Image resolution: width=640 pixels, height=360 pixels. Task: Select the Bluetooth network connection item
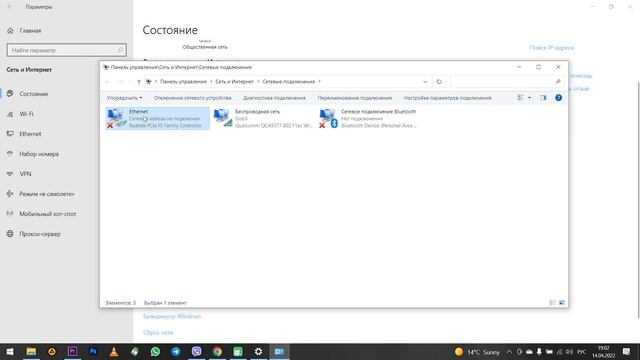369,118
